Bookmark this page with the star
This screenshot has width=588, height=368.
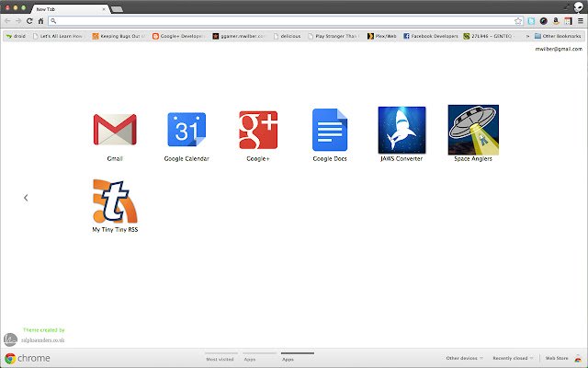[518, 21]
